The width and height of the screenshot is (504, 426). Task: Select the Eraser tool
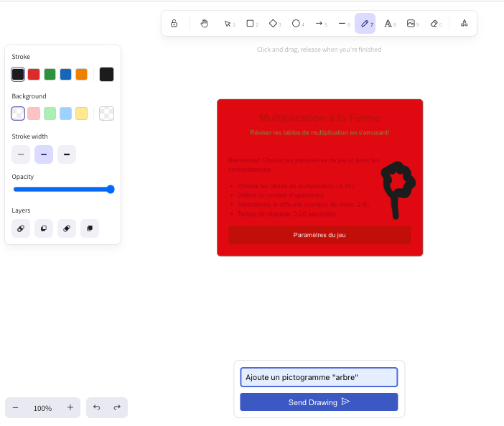click(x=434, y=24)
